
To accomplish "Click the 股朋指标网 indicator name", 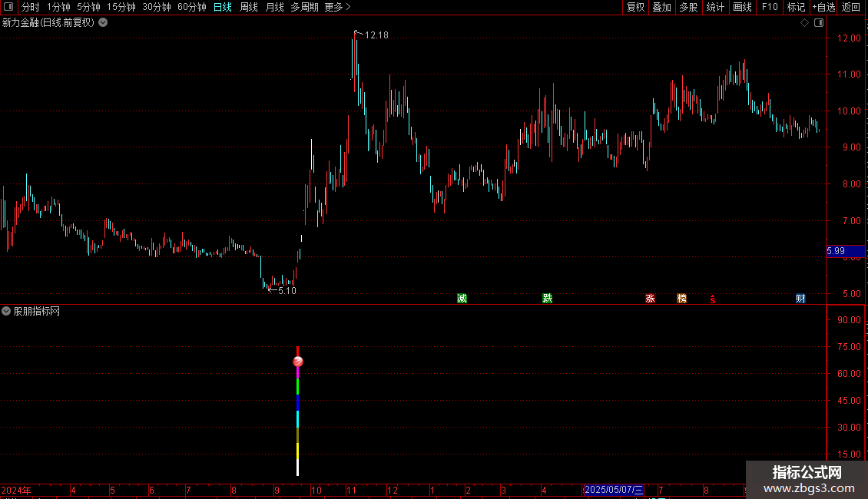I will 37,312.
